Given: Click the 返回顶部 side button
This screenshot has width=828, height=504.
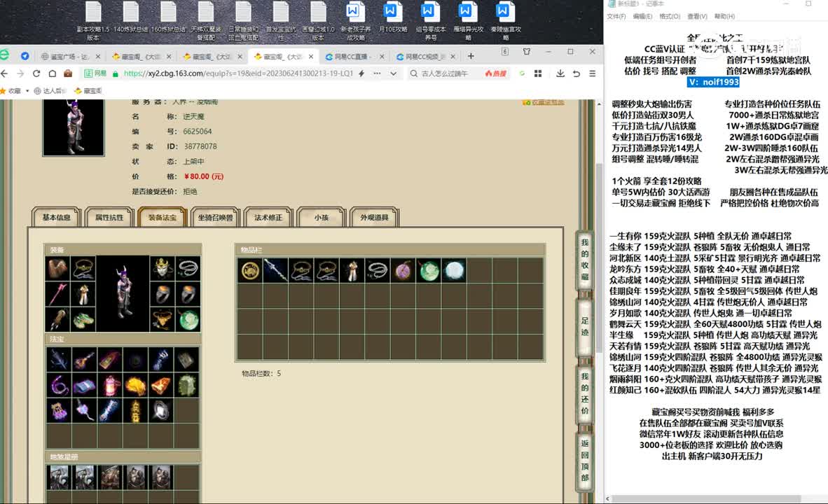Looking at the screenshot, I should point(584,460).
